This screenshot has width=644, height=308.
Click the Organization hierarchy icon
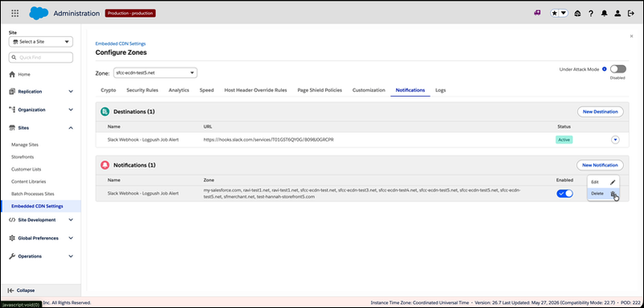[12, 110]
